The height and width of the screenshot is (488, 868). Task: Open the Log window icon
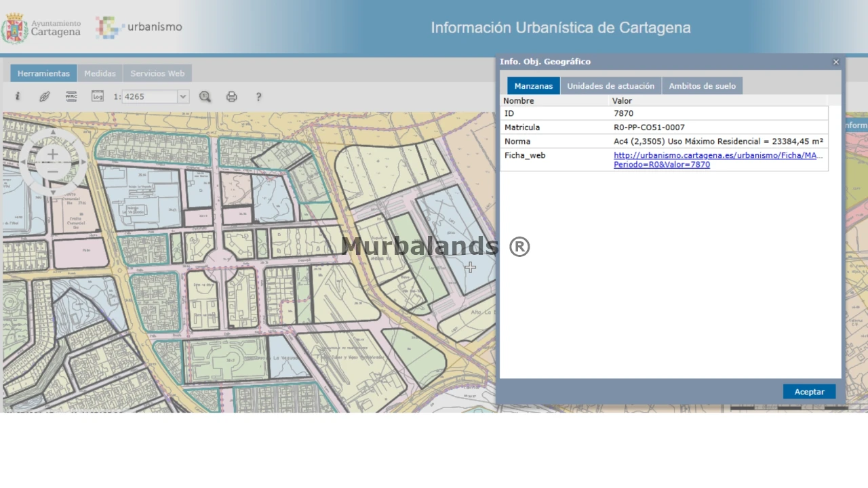pos(98,97)
